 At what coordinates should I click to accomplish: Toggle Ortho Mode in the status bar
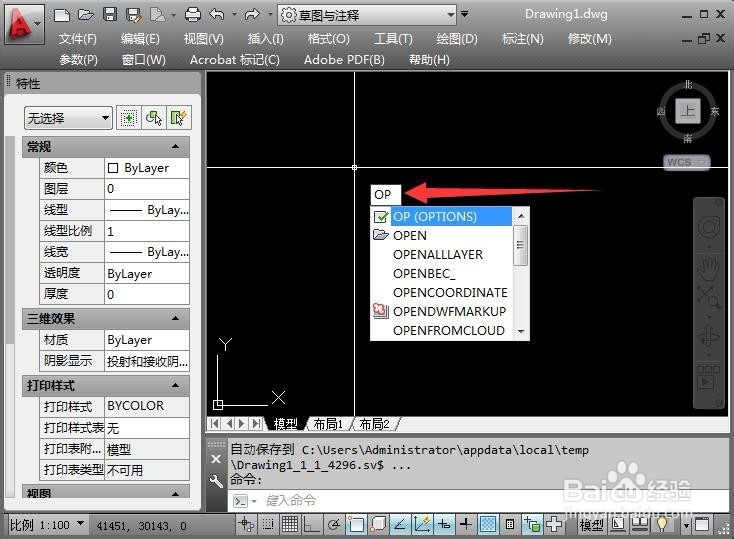click(x=311, y=524)
